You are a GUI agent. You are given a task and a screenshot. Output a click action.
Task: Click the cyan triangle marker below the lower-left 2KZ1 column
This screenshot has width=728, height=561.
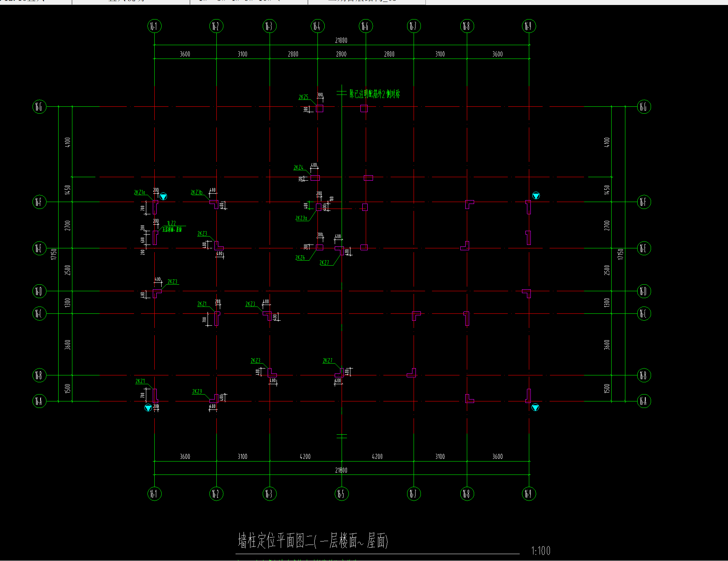tap(148, 408)
